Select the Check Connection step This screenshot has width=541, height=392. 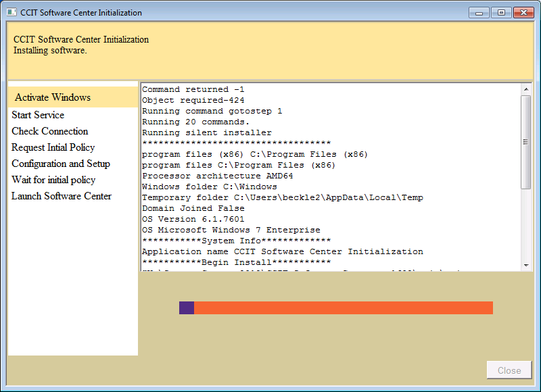(x=49, y=131)
